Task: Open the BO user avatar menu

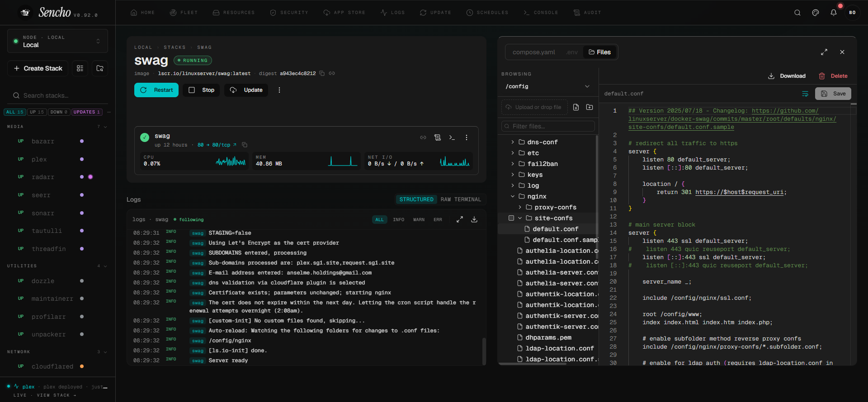Action: [x=852, y=13]
